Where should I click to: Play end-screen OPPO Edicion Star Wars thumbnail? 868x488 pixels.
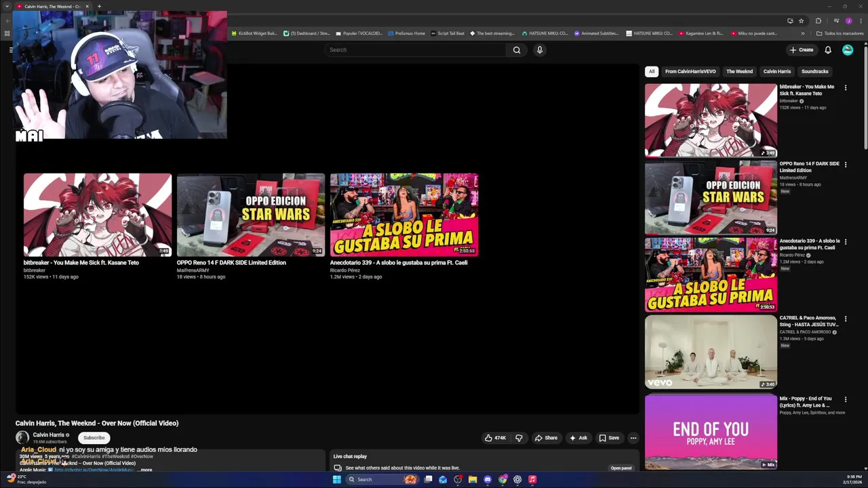tap(251, 215)
